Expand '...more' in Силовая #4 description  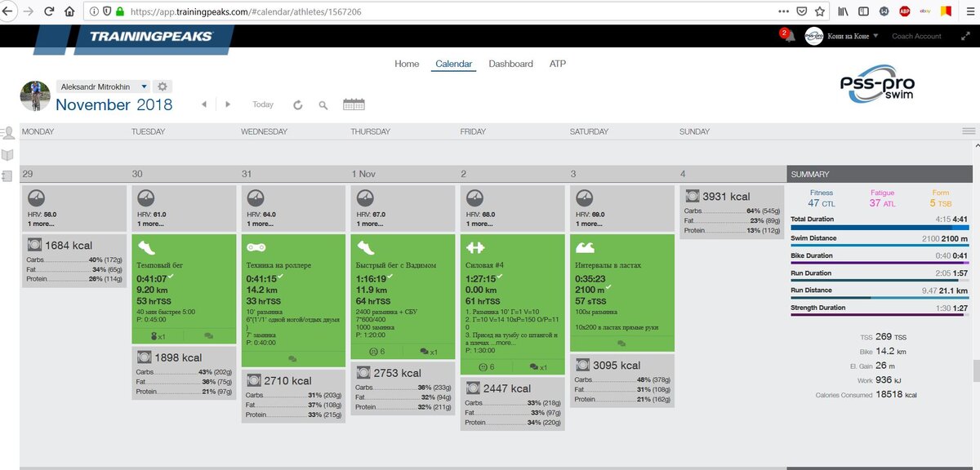[506, 343]
